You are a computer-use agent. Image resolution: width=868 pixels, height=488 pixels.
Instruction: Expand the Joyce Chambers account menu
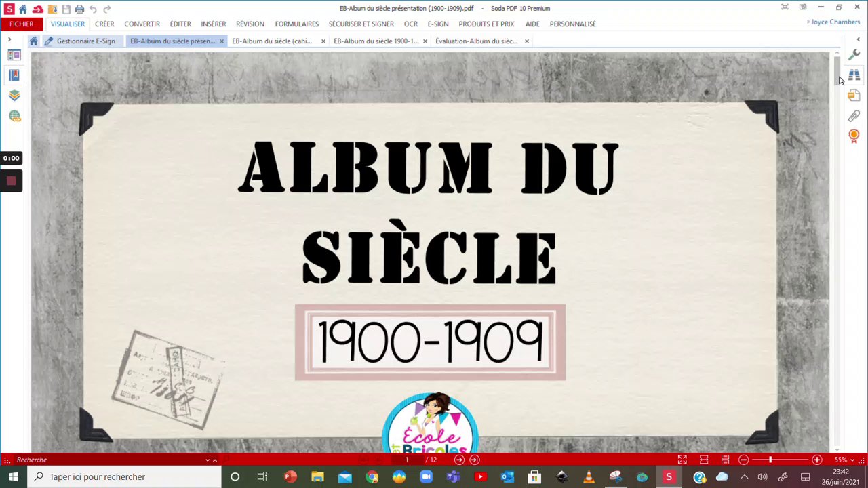[x=835, y=22]
